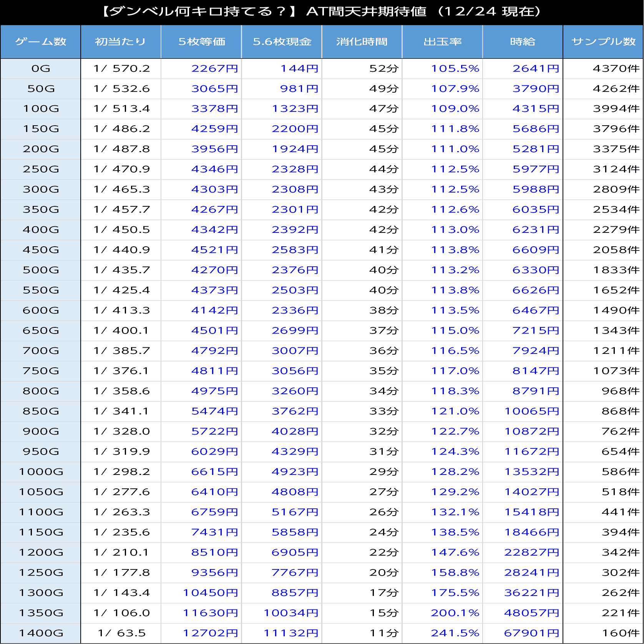Screen dimensions: 644x644
Task: Click the 時給 column header
Action: (523, 42)
